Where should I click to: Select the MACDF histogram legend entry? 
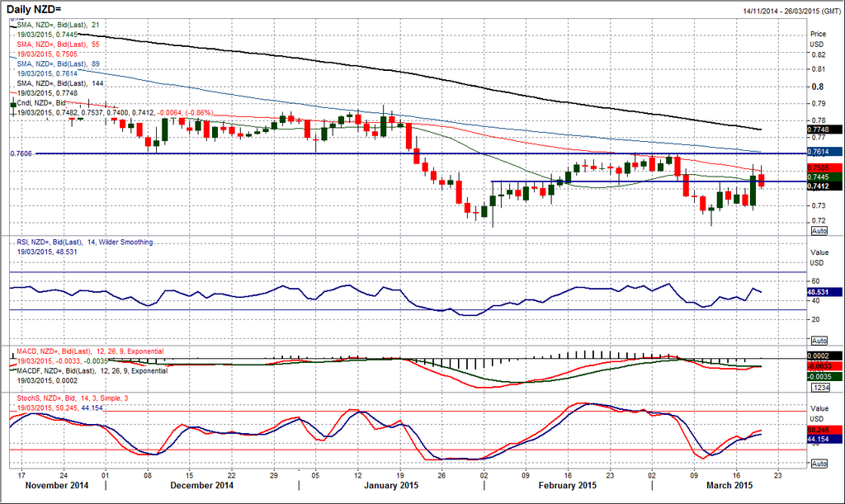92,371
